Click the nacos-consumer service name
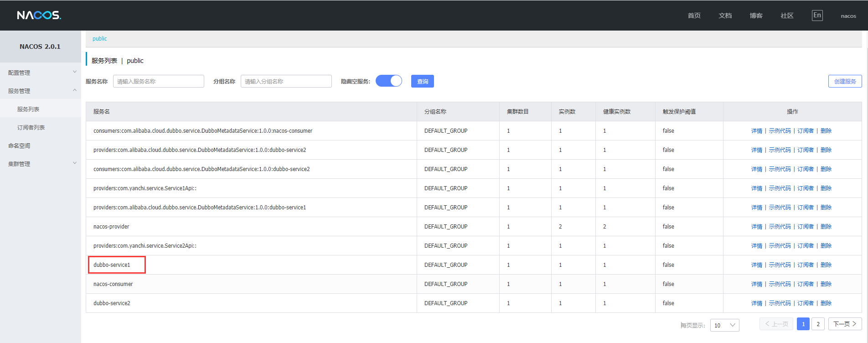The image size is (868, 343). pos(113,284)
